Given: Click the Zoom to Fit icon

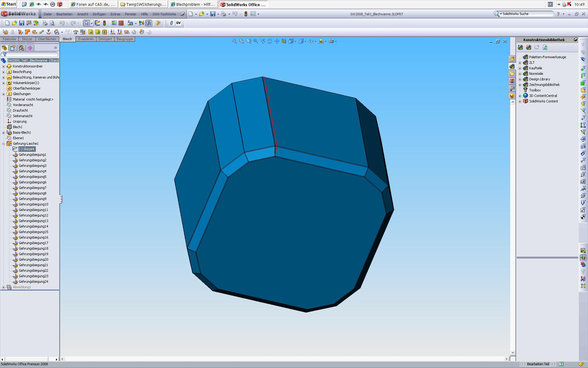Looking at the screenshot, I should point(234,41).
